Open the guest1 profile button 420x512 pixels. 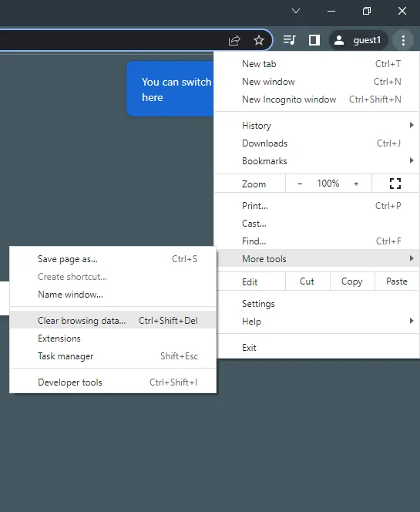358,40
